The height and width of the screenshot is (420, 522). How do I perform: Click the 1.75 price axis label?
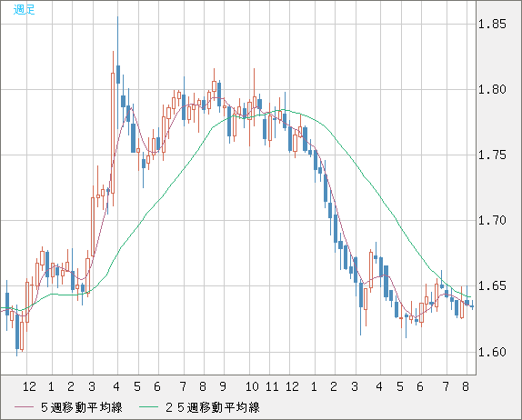492,155
